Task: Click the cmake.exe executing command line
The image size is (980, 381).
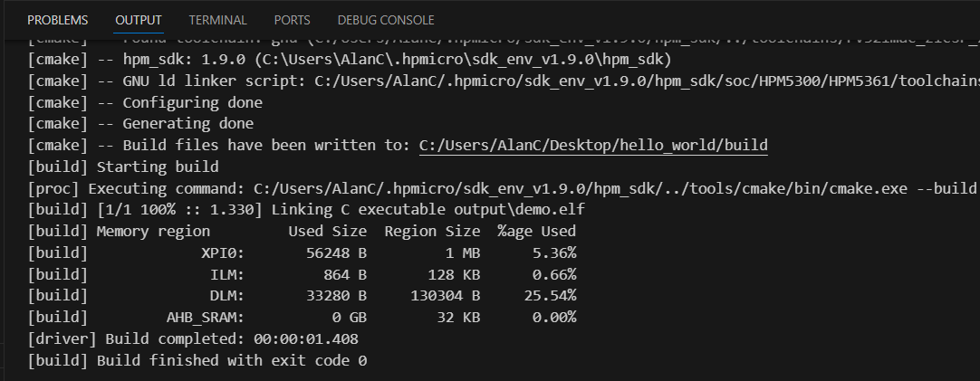Action: click(x=543, y=188)
